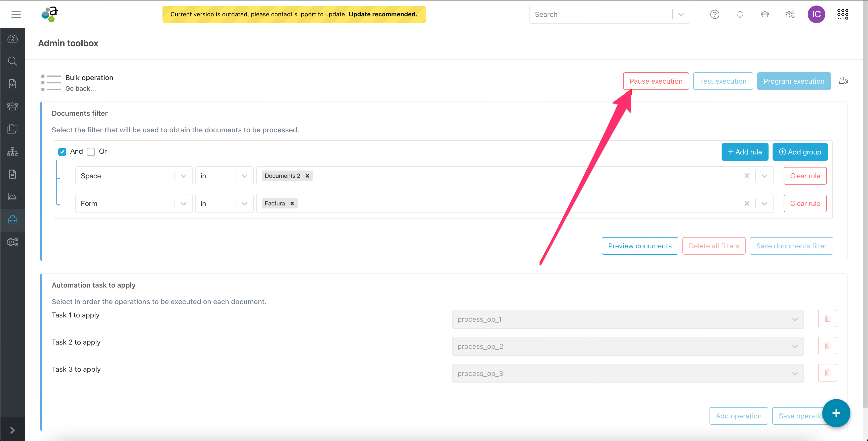Screen dimensions: 868x441
Task: Uncheck the And checkbox
Action: pyautogui.click(x=62, y=152)
